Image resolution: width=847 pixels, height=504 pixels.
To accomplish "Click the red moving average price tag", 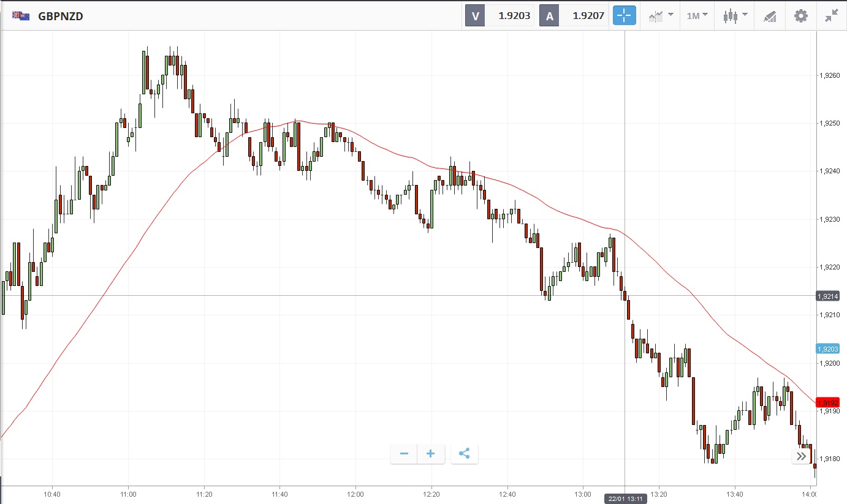I will [x=827, y=402].
